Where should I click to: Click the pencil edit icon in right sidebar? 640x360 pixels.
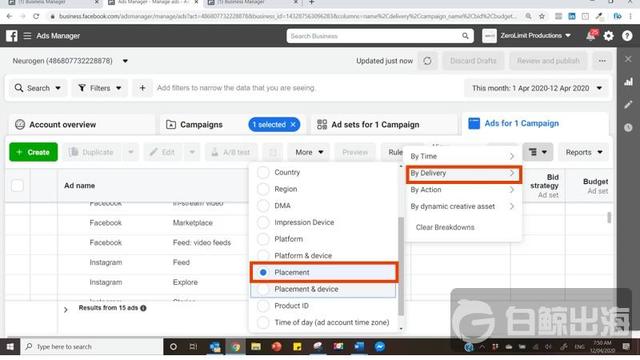[628, 104]
